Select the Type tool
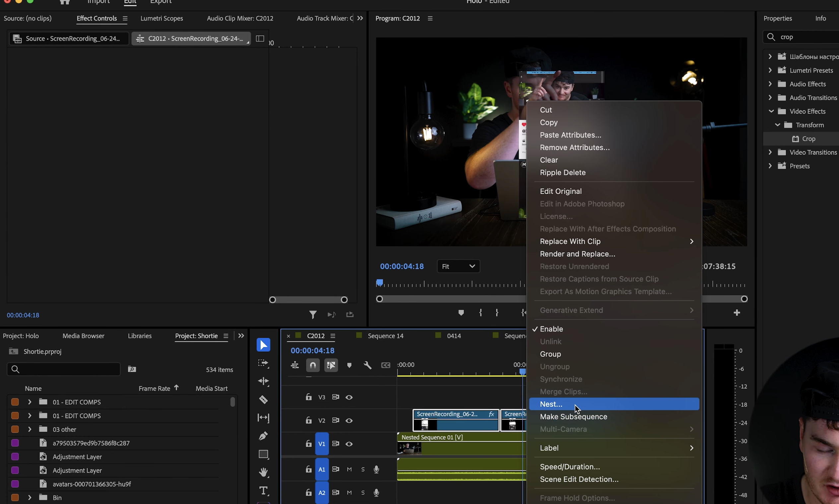The image size is (839, 504). [x=263, y=490]
